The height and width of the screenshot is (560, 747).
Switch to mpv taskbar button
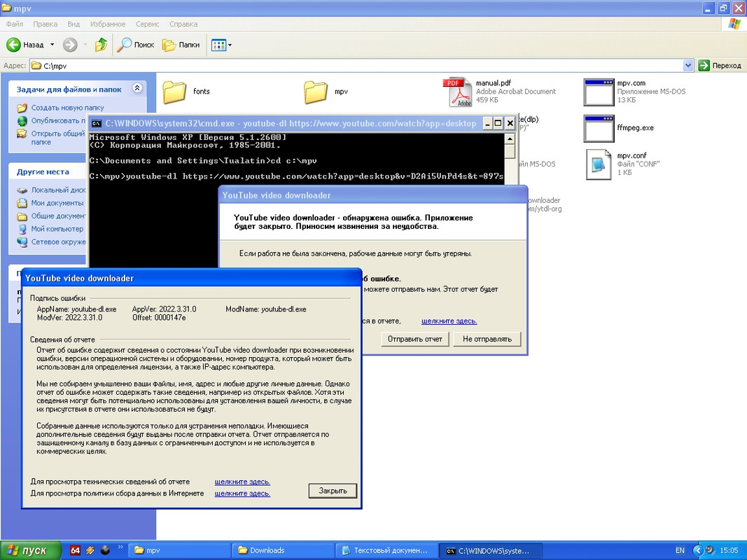[180, 550]
